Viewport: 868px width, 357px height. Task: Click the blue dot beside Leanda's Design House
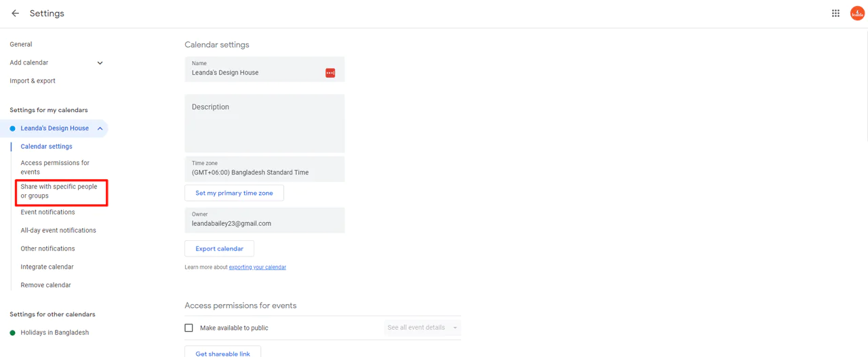[12, 128]
